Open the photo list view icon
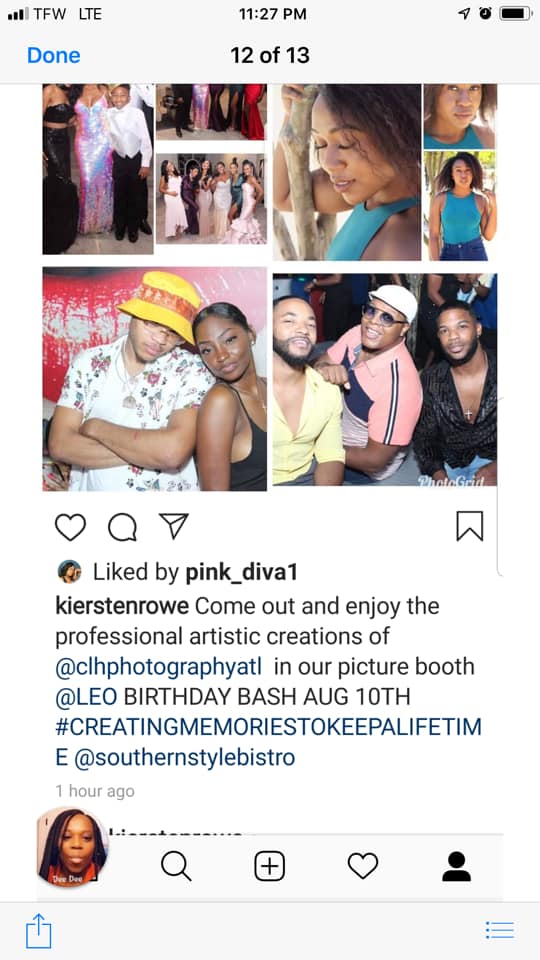This screenshot has width=540, height=960. tap(500, 931)
